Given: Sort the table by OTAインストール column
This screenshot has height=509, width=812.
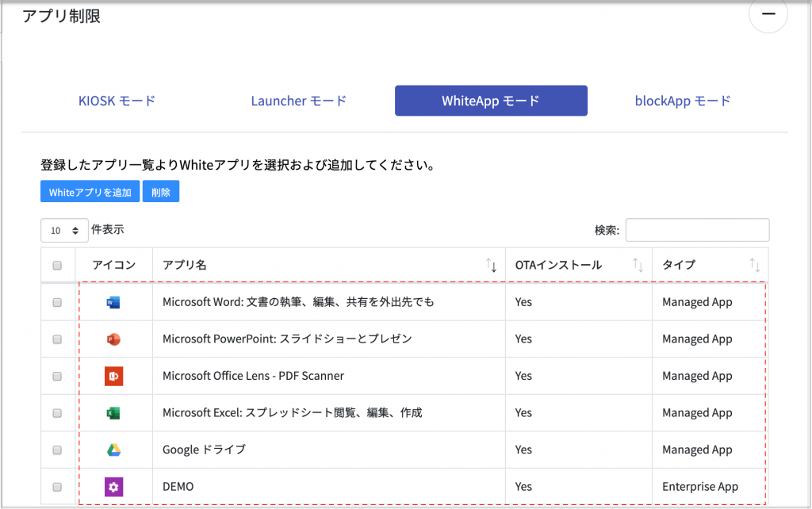Looking at the screenshot, I should point(638,266).
